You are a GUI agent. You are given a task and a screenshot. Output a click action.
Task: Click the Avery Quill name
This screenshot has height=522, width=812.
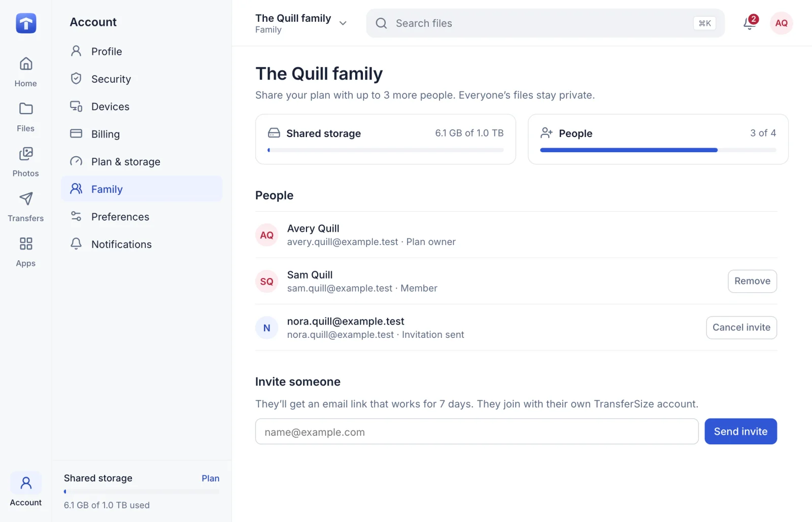coord(313,229)
